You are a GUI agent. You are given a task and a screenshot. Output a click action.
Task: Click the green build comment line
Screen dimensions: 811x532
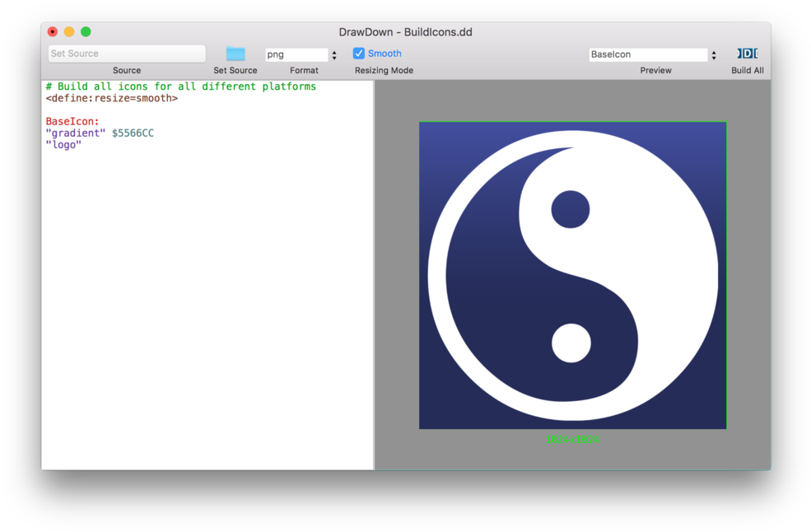(x=175, y=86)
